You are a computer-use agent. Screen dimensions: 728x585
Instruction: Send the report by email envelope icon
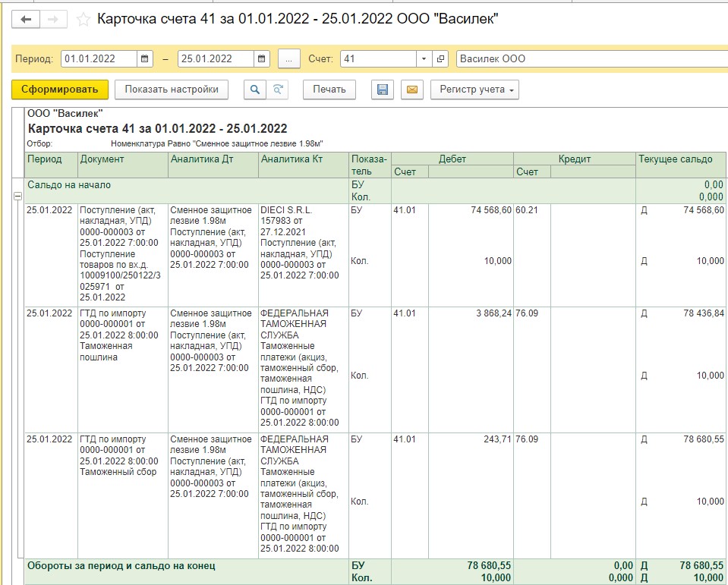411,90
